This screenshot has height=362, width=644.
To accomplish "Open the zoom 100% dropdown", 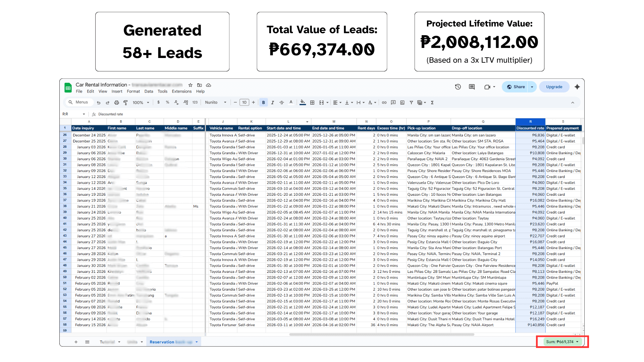I will coord(141,103).
